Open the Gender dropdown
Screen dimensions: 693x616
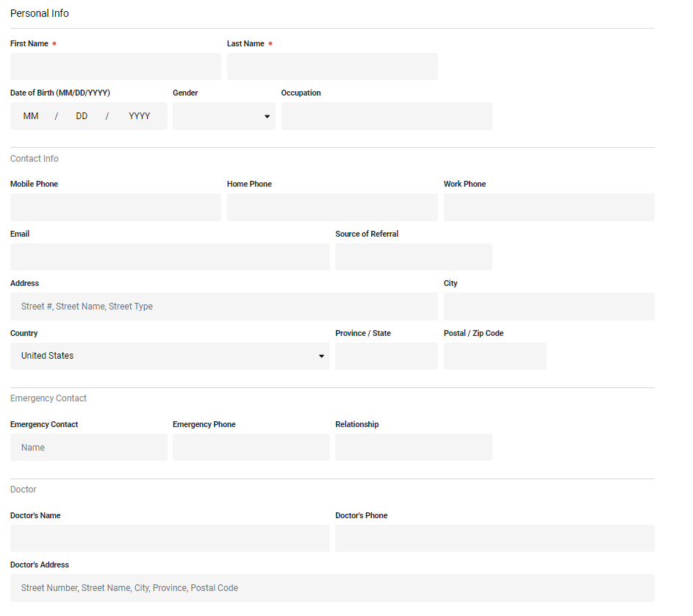[223, 115]
